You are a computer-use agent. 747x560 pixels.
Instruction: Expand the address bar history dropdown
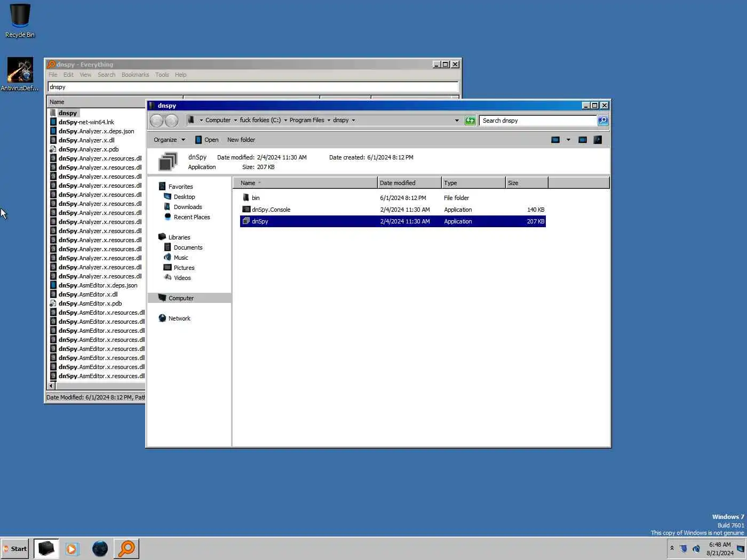pos(457,121)
